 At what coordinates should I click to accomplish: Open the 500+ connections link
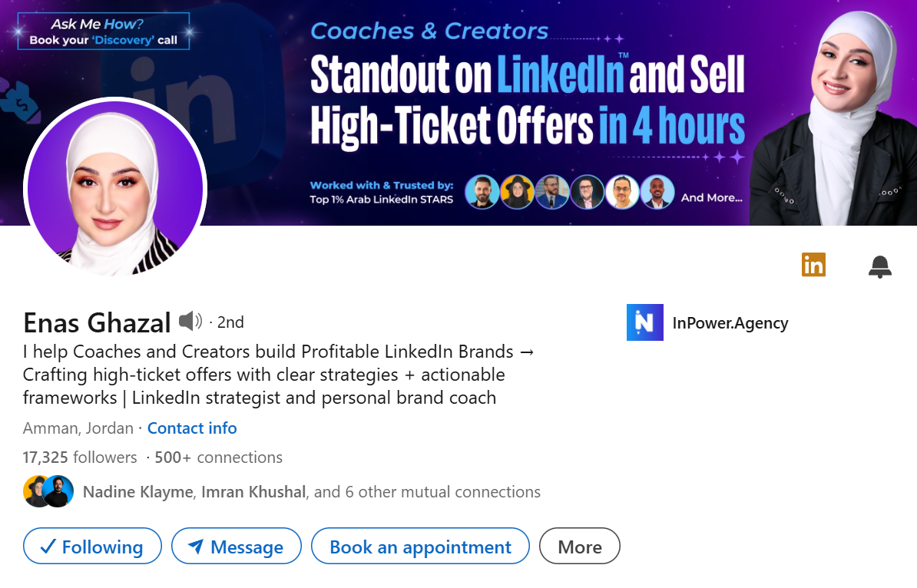click(x=218, y=458)
